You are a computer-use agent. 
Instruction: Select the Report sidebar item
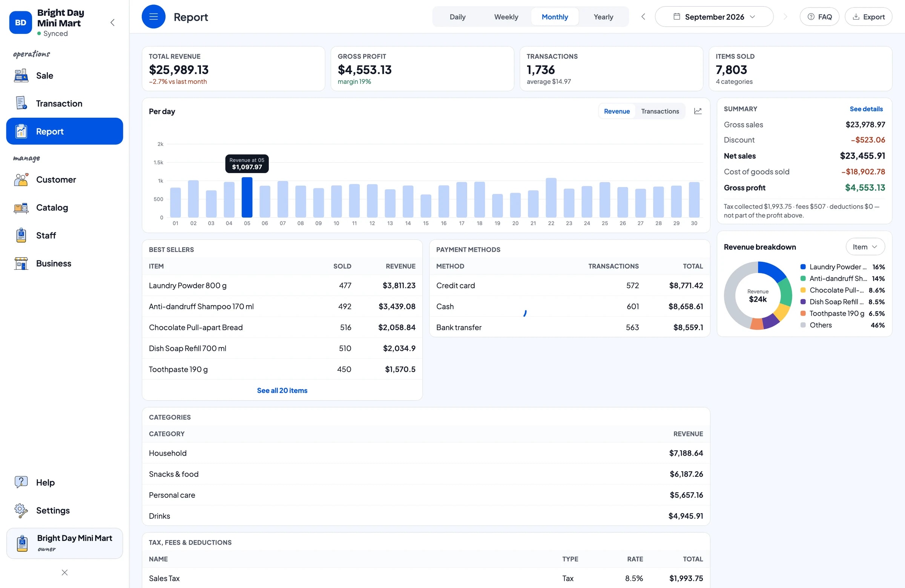point(64,131)
